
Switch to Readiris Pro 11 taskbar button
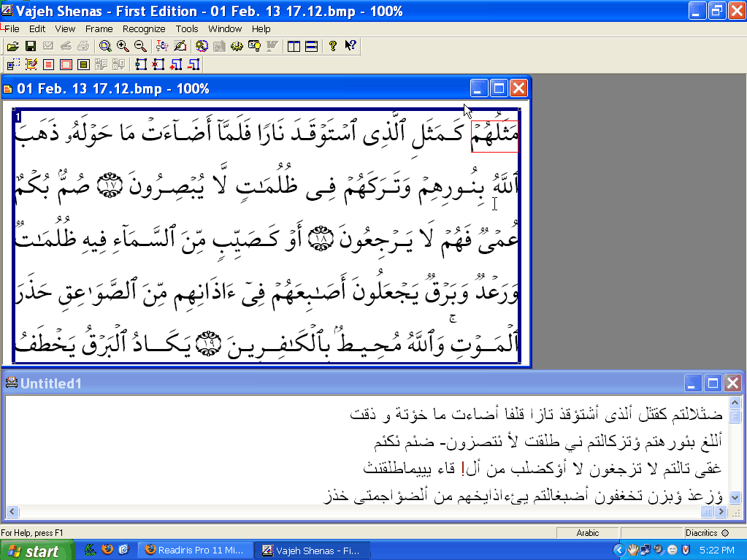(x=196, y=550)
